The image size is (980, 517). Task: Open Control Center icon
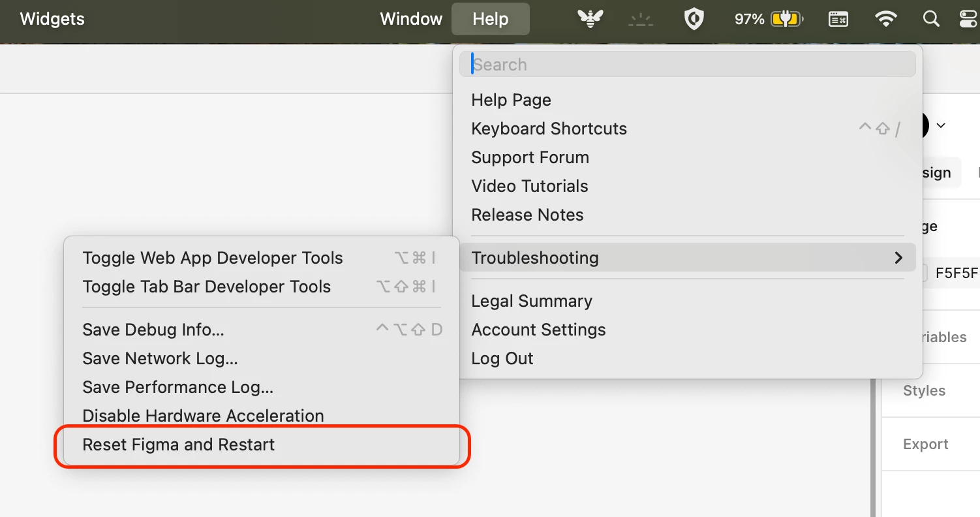pyautogui.click(x=970, y=19)
